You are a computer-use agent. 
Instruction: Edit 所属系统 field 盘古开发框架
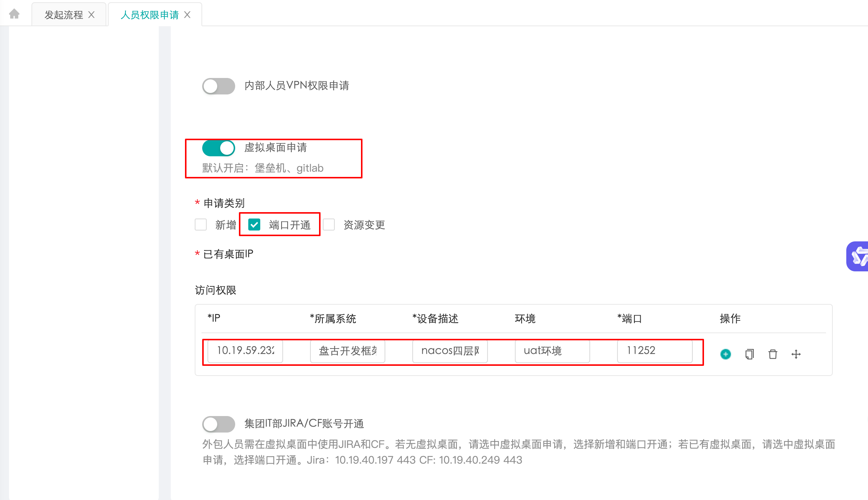(347, 351)
